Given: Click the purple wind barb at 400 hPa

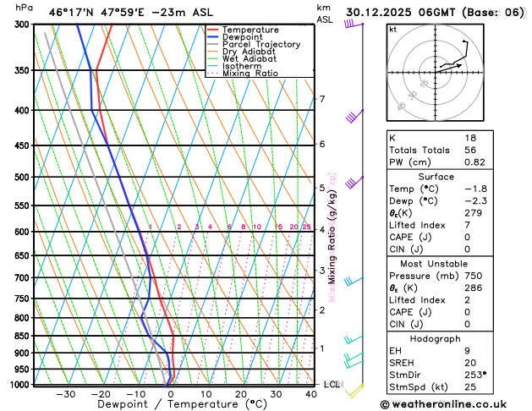Looking at the screenshot, I should tap(354, 117).
